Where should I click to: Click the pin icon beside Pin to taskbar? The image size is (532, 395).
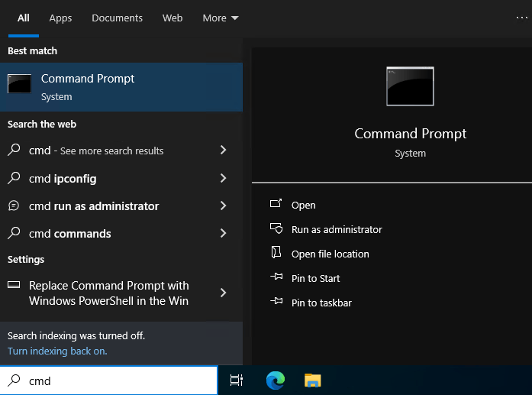[276, 301]
